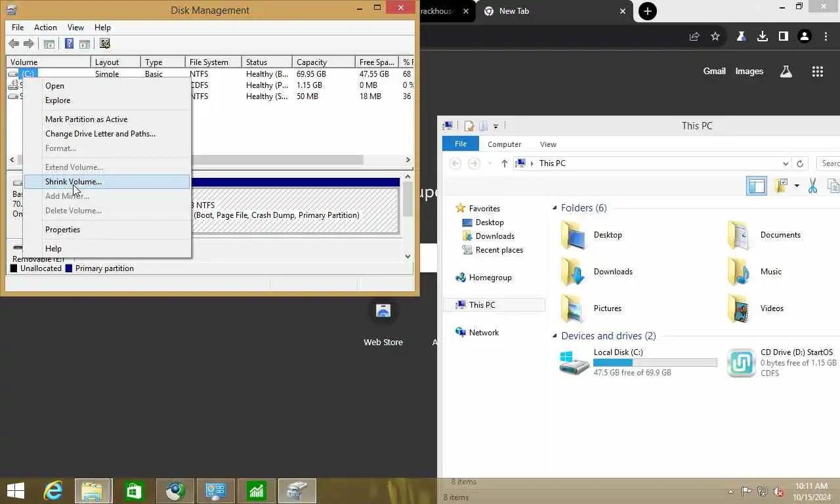The width and height of the screenshot is (840, 504).
Task: Open the CD Drive (D:) StartOS
Action: tap(782, 362)
